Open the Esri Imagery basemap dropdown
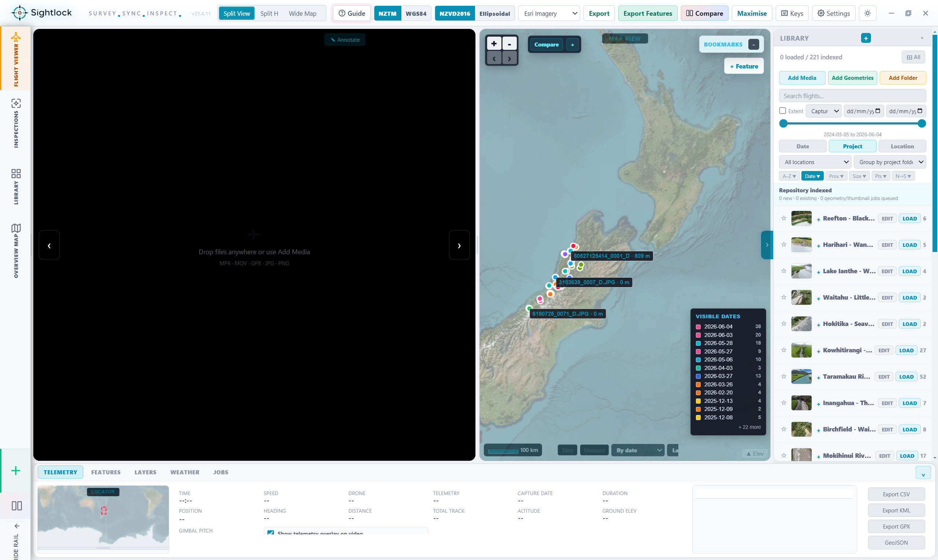Viewport: 938px width, 560px height. [549, 14]
